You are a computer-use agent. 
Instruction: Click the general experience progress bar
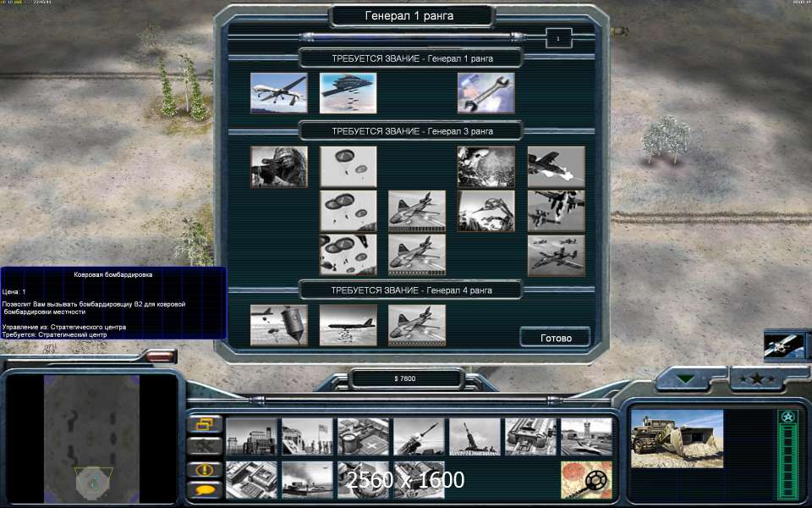coord(413,36)
